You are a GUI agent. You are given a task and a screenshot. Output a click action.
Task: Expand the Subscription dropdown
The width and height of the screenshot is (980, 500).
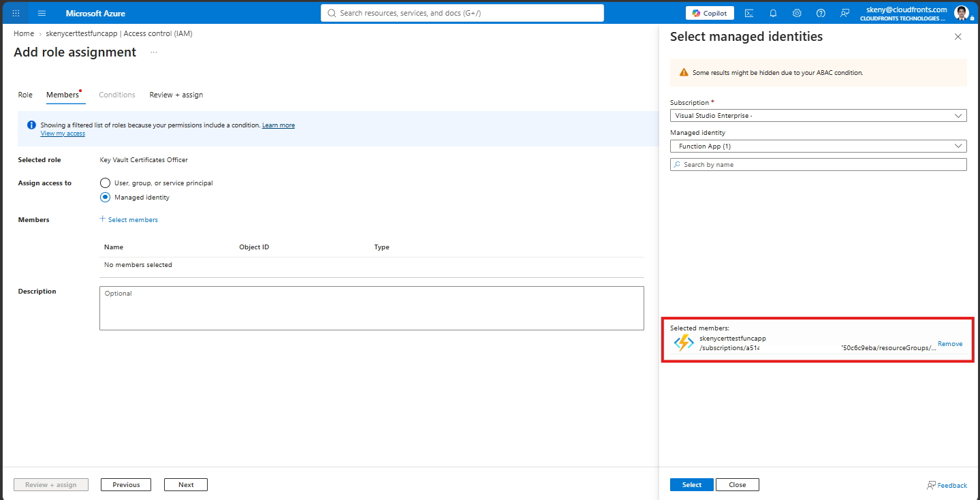pyautogui.click(x=818, y=116)
